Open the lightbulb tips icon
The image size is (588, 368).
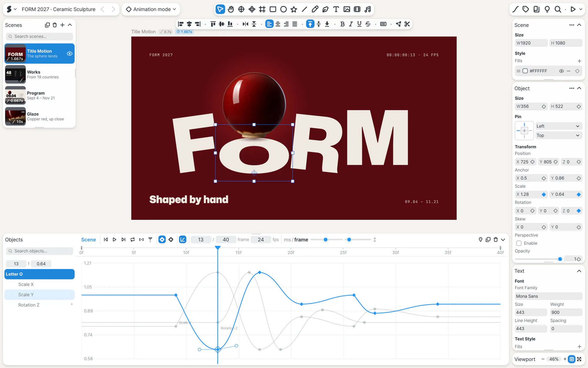point(547,9)
